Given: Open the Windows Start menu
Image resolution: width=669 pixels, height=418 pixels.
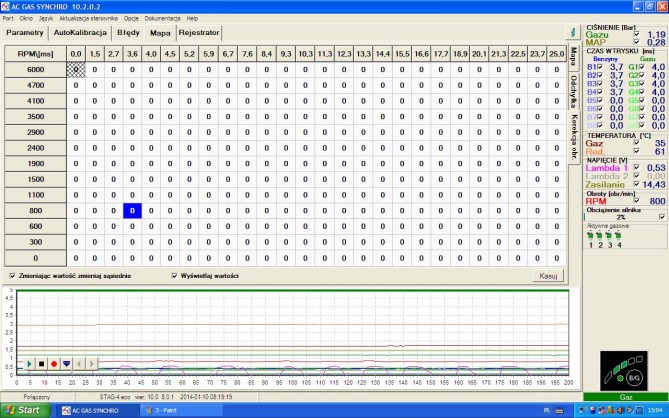Looking at the screenshot, I should click(25, 410).
